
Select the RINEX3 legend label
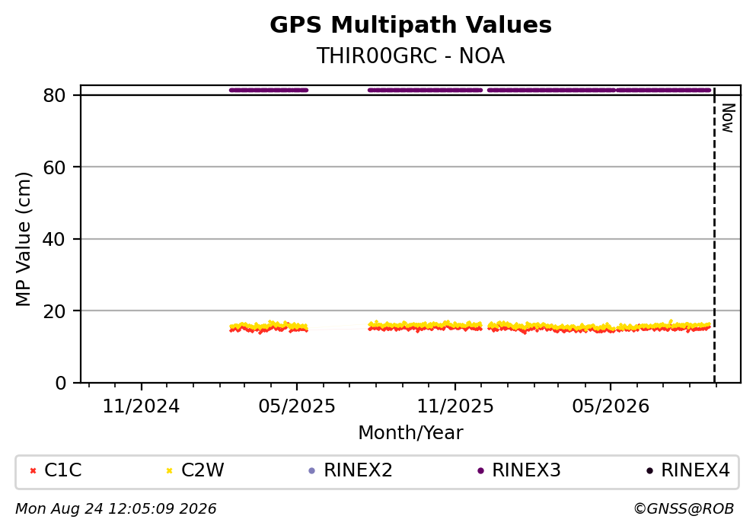[527, 470]
